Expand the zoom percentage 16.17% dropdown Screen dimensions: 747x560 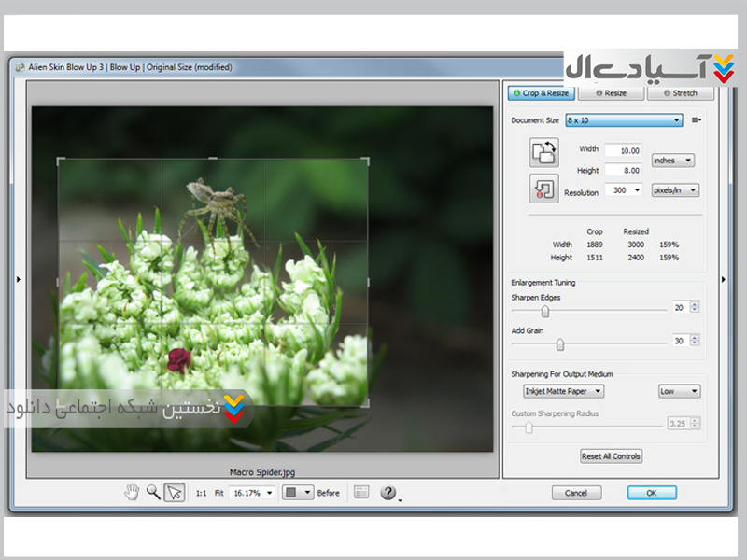[251, 493]
